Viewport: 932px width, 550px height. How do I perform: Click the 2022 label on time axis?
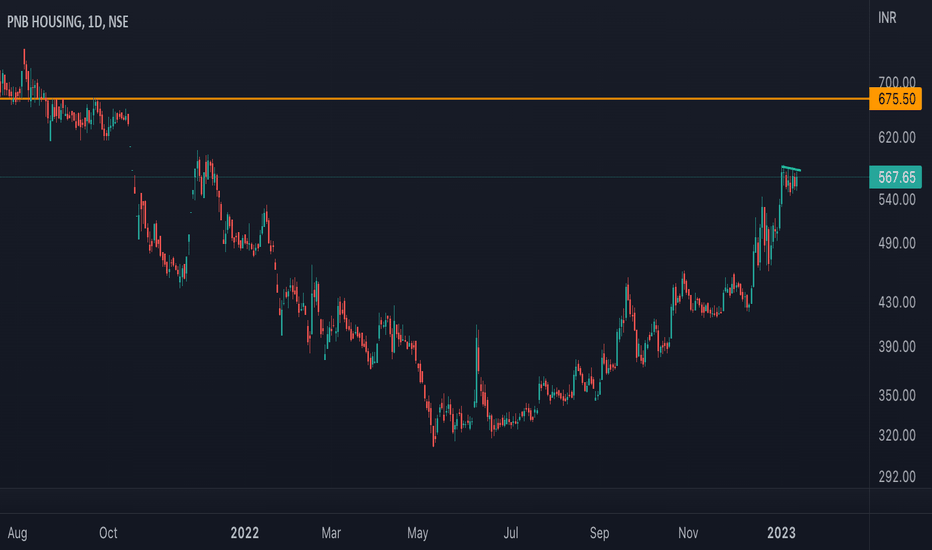(244, 533)
